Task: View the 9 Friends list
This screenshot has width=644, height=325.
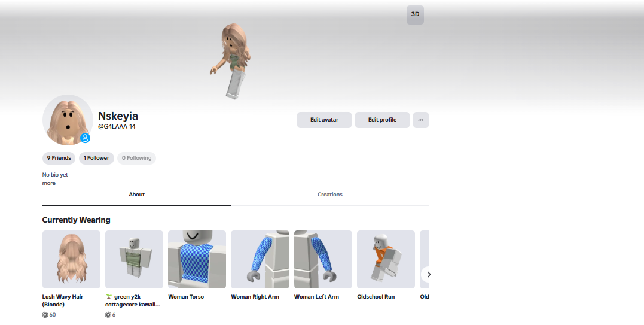Action: (x=59, y=158)
